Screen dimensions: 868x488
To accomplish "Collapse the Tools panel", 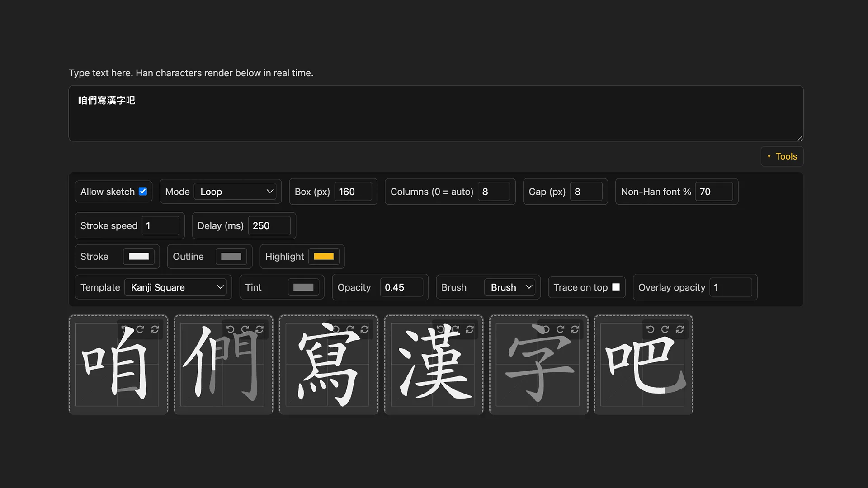I will pos(782,156).
